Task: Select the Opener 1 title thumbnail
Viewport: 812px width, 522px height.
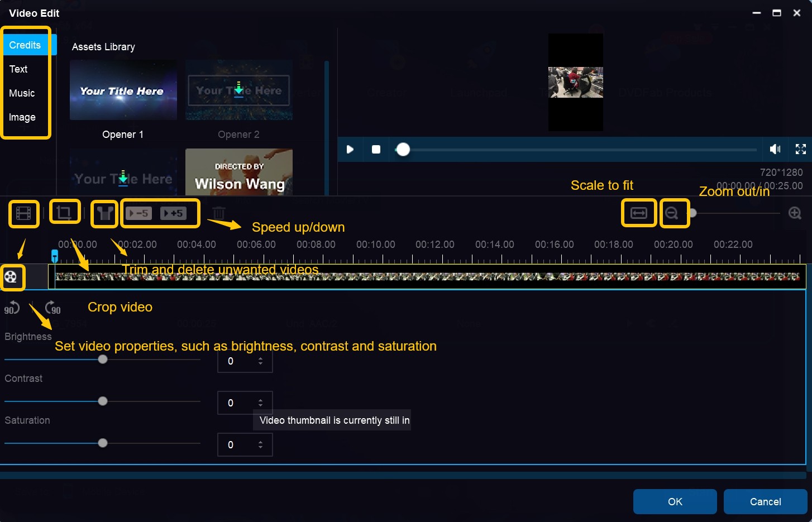Action: (123, 90)
